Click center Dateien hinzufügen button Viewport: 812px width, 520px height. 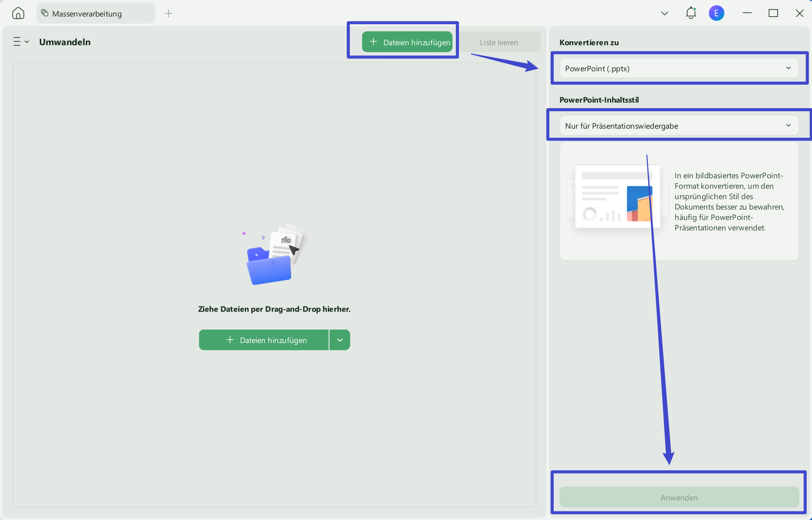pos(264,340)
